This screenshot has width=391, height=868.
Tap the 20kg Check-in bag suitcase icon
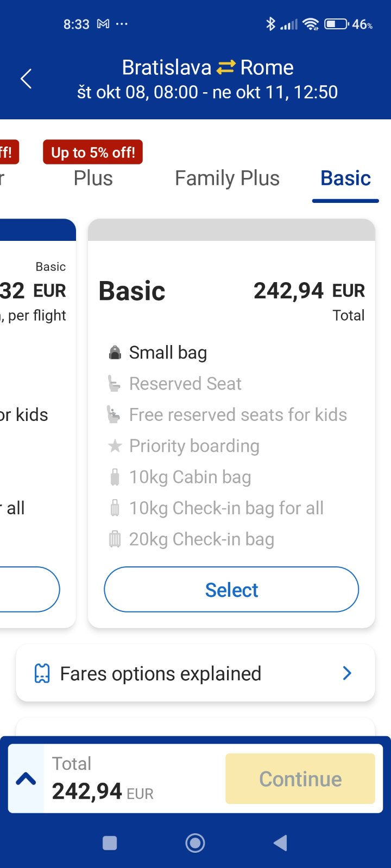pos(115,539)
